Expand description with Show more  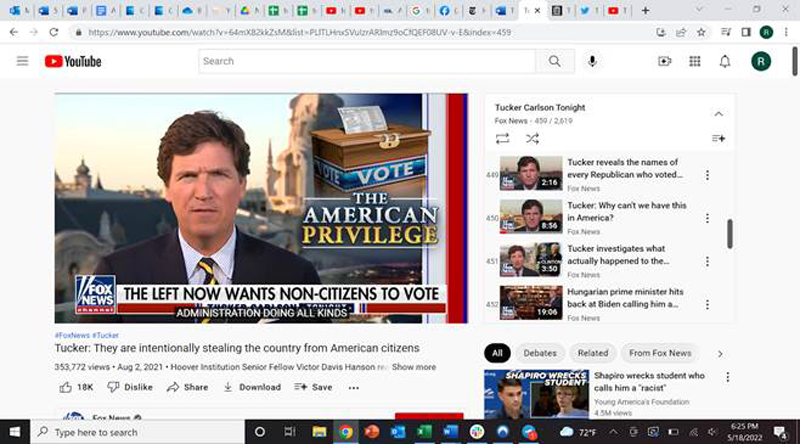pyautogui.click(x=414, y=367)
